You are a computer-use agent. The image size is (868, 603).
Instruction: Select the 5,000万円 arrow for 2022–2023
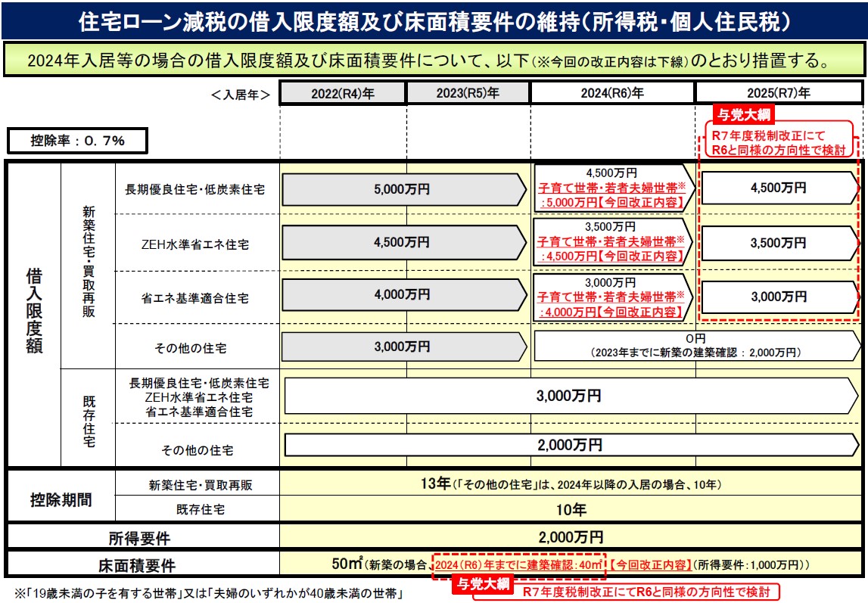coord(404,189)
